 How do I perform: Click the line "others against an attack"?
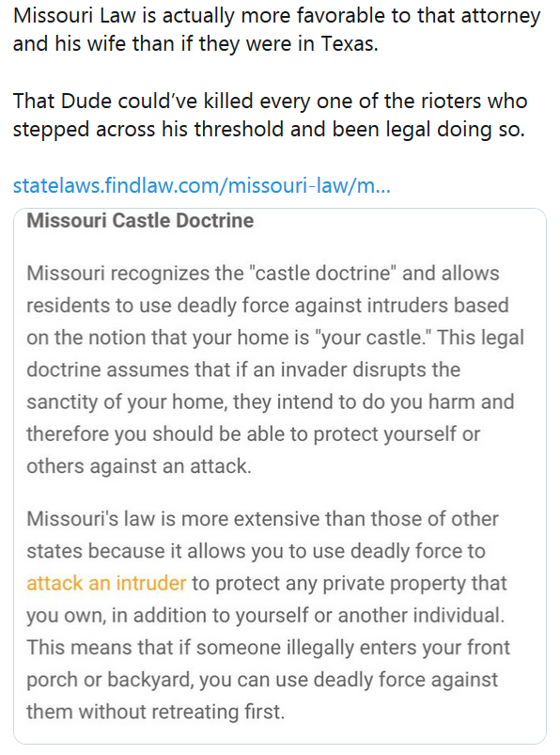coord(139,466)
